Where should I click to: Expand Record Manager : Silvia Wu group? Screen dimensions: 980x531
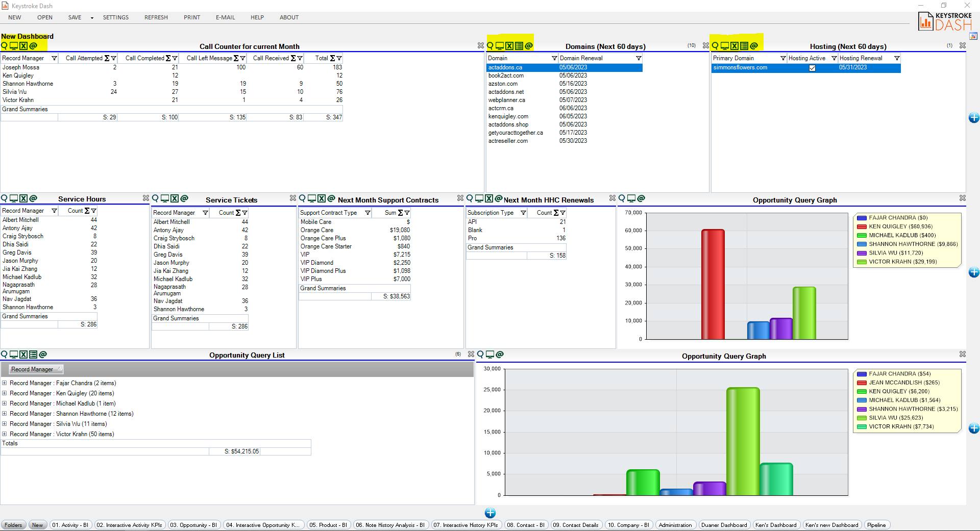click(x=5, y=424)
